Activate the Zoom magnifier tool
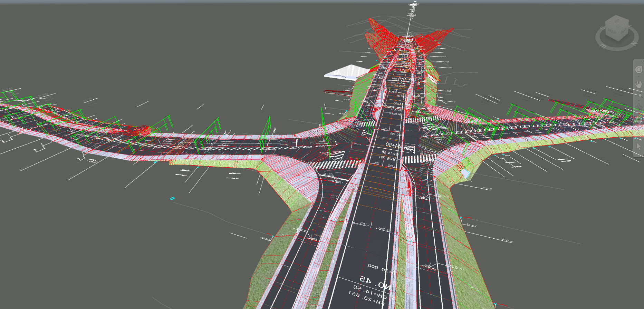644x309 pixels. [640, 96]
